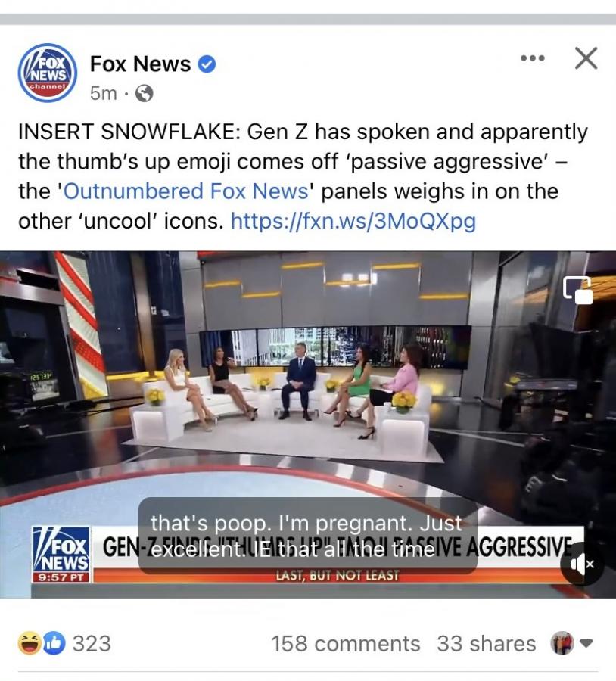Click the 5m post timestamp
The height and width of the screenshot is (681, 616).
tap(104, 93)
